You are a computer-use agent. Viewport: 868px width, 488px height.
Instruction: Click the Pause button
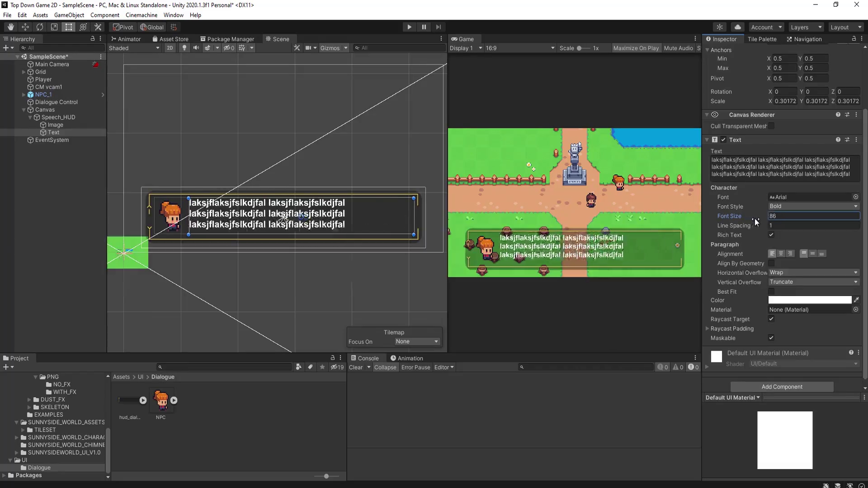424,27
